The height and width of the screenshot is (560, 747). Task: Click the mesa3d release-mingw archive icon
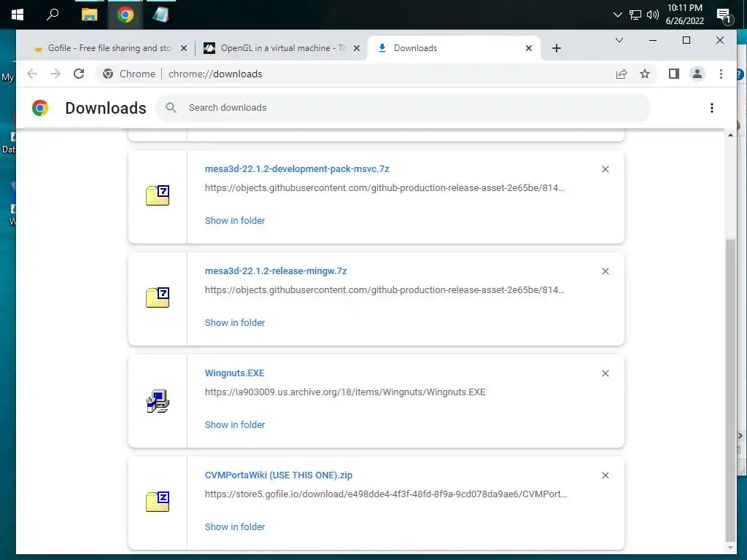[x=158, y=297]
